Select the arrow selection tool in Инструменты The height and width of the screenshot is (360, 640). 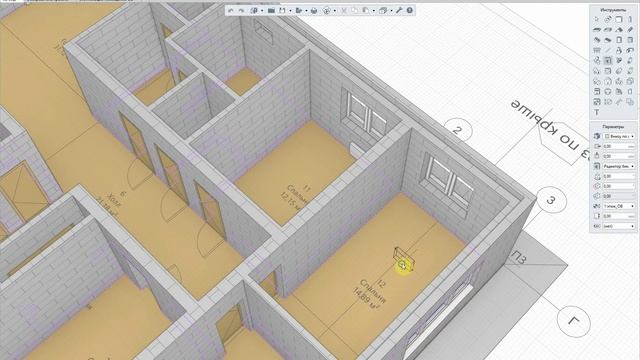[597, 19]
